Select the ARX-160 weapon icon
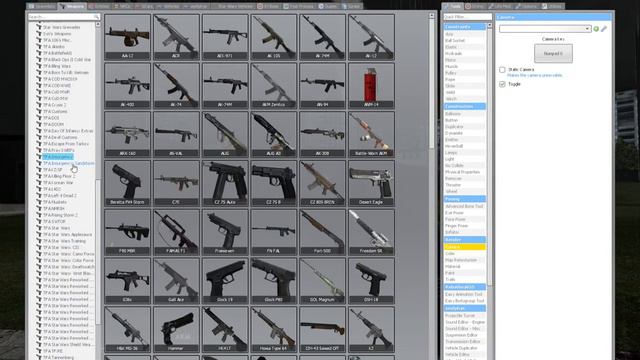 pyautogui.click(x=127, y=135)
